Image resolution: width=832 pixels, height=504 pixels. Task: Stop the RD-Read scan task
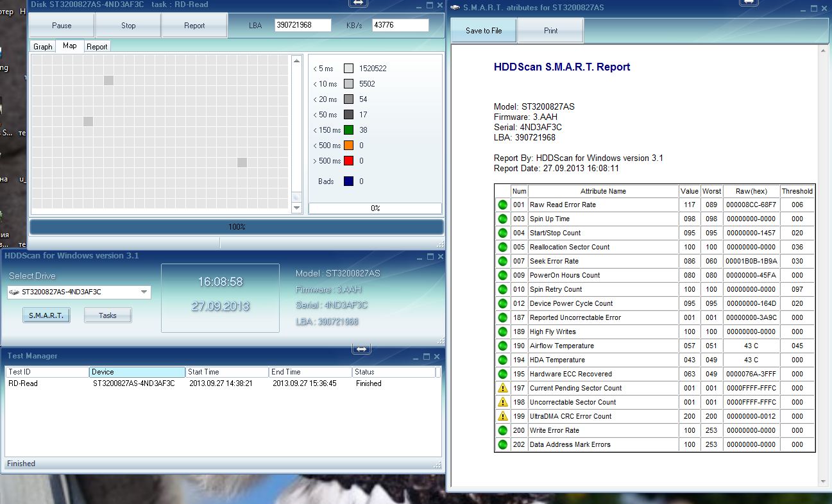click(128, 26)
